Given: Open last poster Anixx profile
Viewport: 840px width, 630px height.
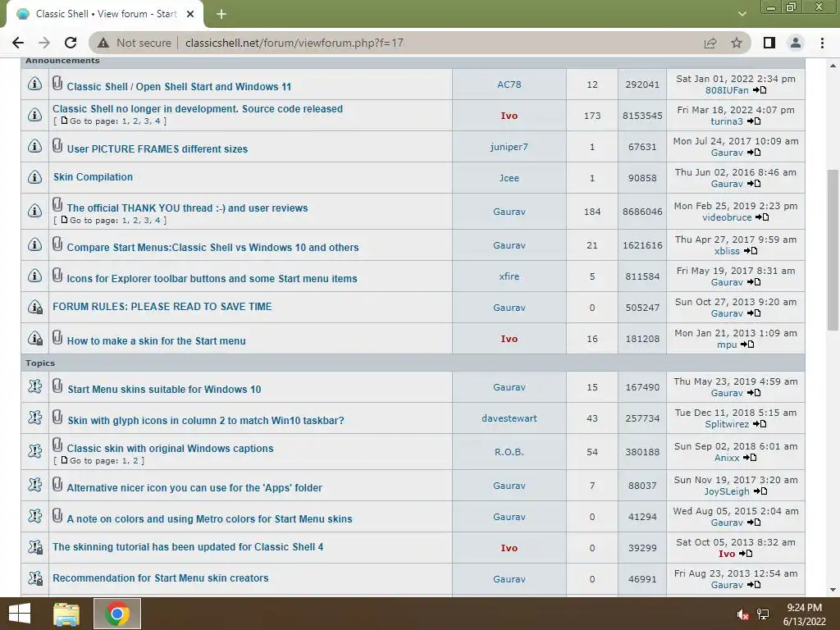Looking at the screenshot, I should (x=727, y=458).
